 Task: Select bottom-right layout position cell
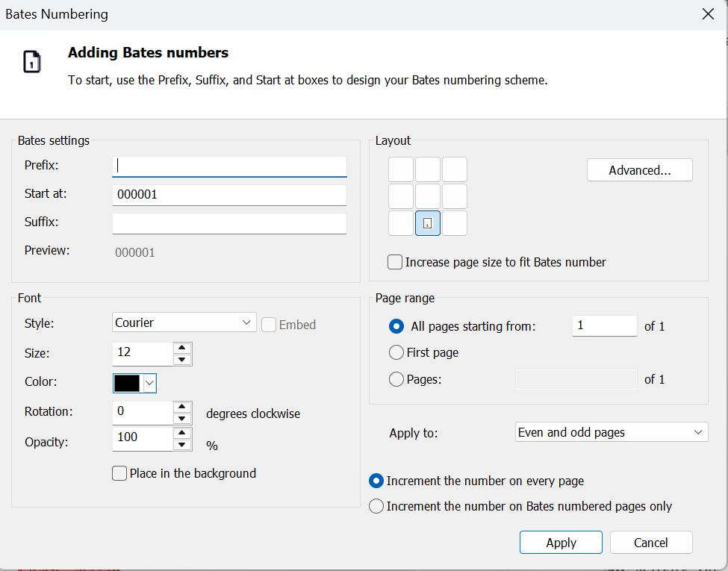pyautogui.click(x=455, y=223)
